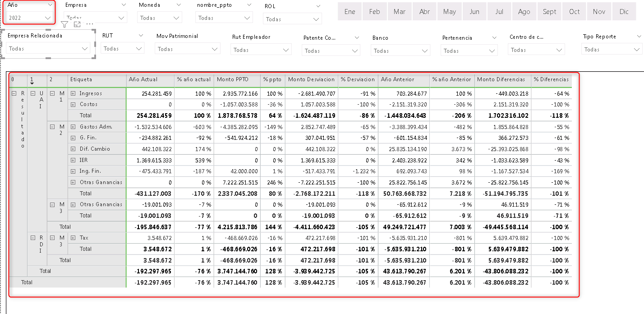Collapse the M2 group
Viewport: 644px width, 314px height.
click(52, 127)
